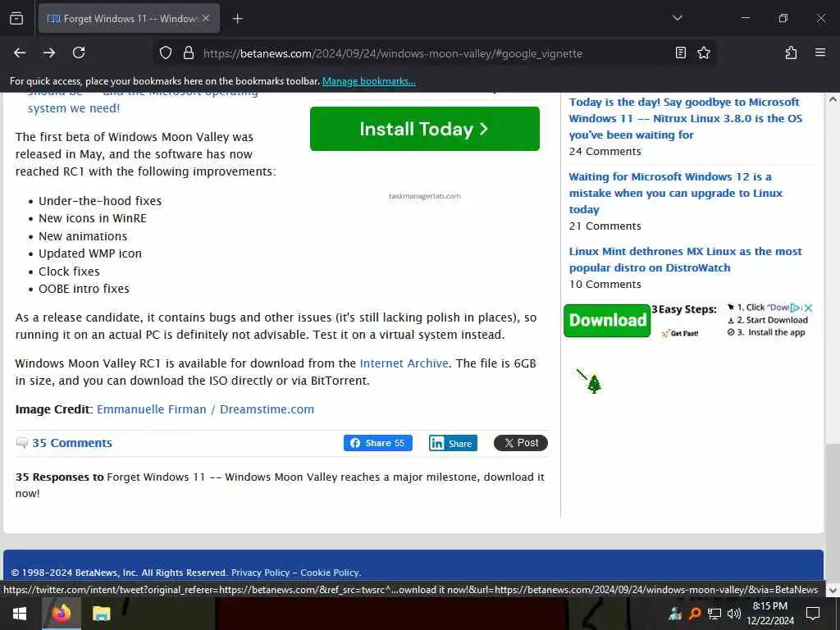
Task: Go forward one page
Action: click(x=48, y=52)
